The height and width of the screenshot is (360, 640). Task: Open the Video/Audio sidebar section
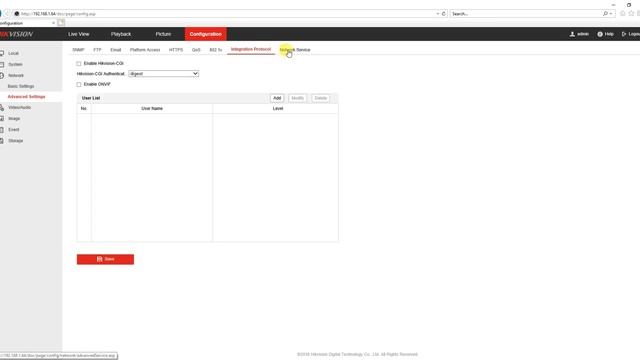coord(19,107)
